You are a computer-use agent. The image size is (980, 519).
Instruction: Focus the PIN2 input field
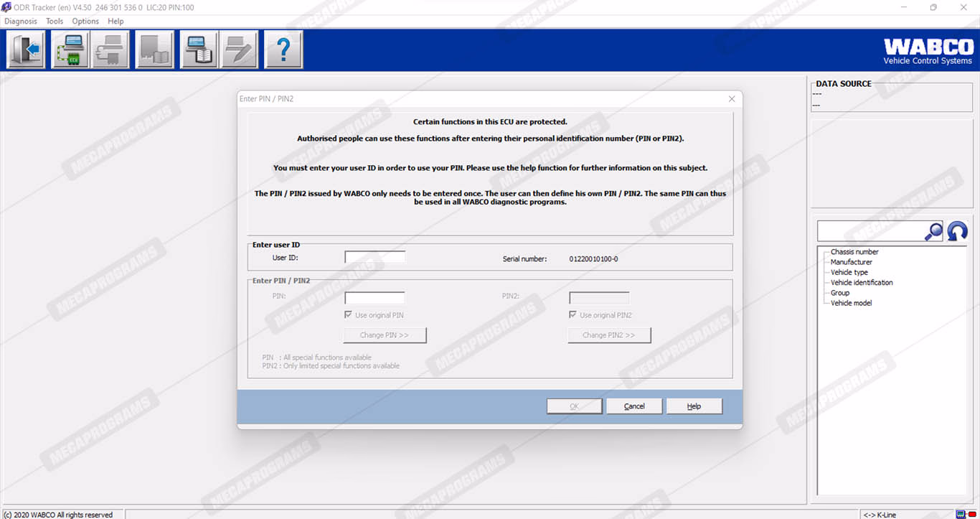(599, 297)
